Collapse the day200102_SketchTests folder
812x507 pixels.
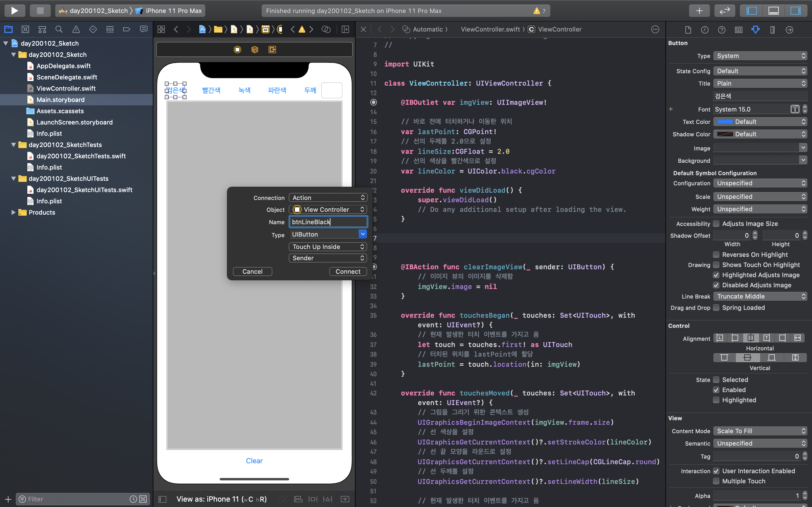coord(14,145)
